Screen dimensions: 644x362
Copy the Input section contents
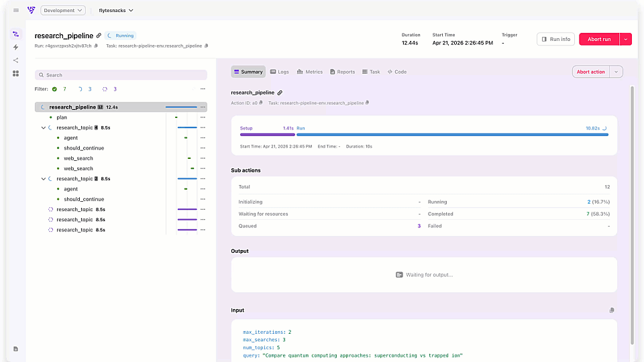click(x=612, y=310)
